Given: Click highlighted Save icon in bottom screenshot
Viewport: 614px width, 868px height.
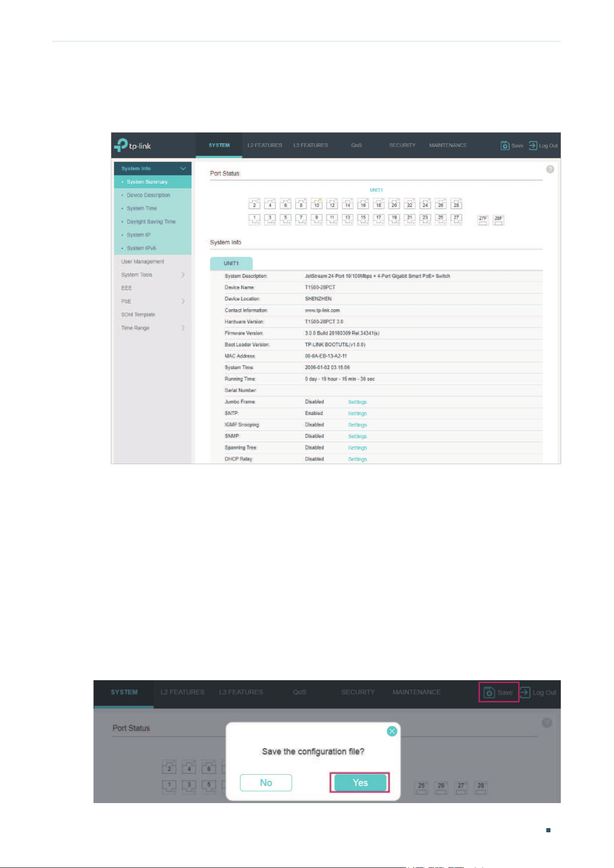Looking at the screenshot, I should [x=489, y=692].
